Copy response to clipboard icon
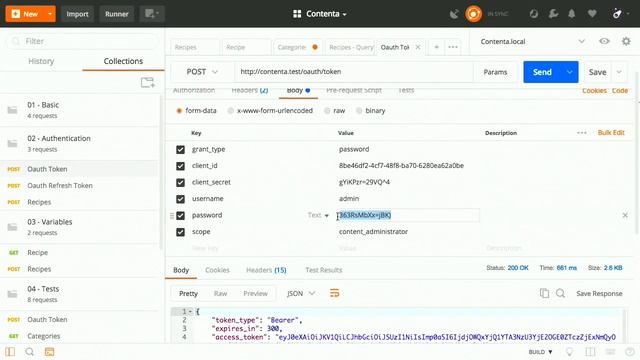 [x=544, y=293]
